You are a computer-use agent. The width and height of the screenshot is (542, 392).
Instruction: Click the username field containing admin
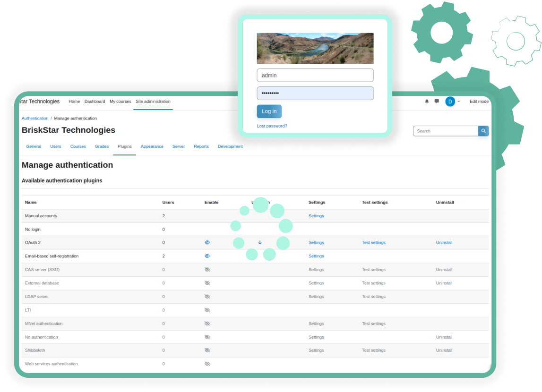[315, 75]
